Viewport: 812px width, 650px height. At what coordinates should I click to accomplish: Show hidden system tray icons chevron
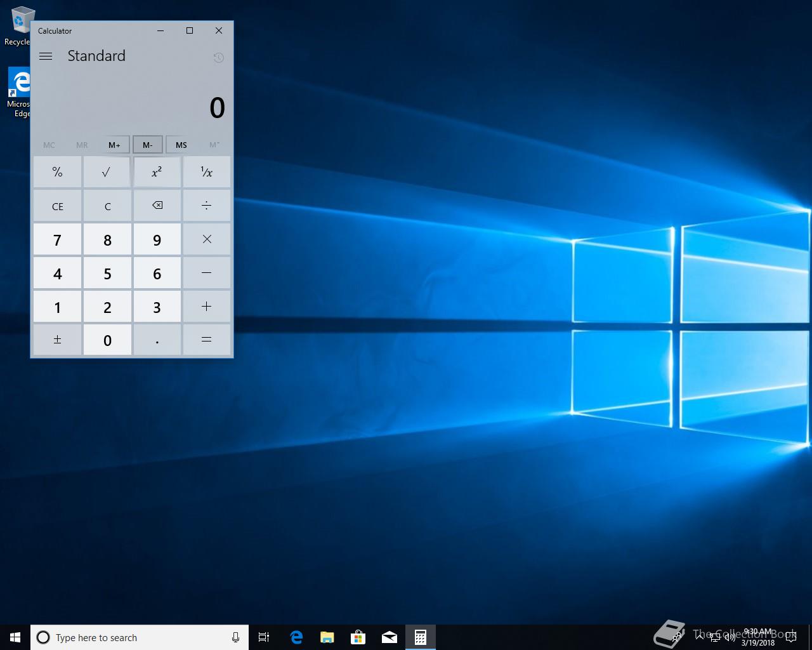point(699,637)
